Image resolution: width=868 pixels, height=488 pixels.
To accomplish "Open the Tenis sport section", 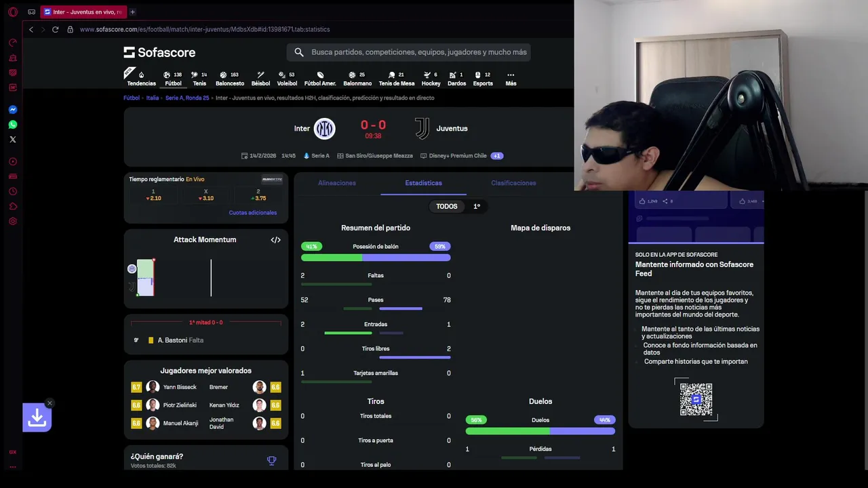I will (x=199, y=79).
